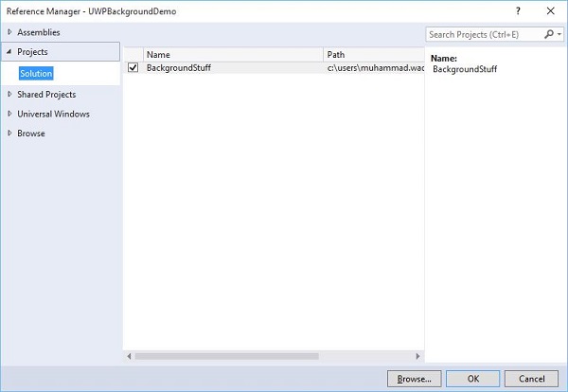568x392 pixels.
Task: Sort by the Path column header
Action: (373, 54)
